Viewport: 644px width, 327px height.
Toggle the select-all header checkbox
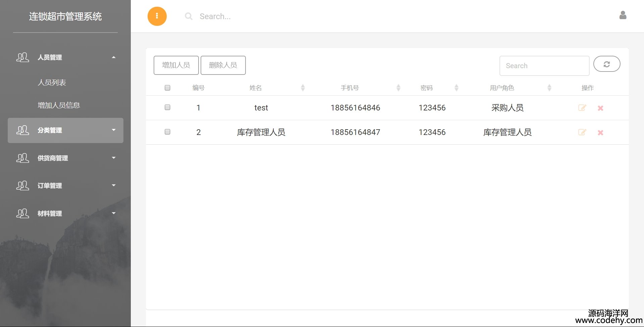167,88
